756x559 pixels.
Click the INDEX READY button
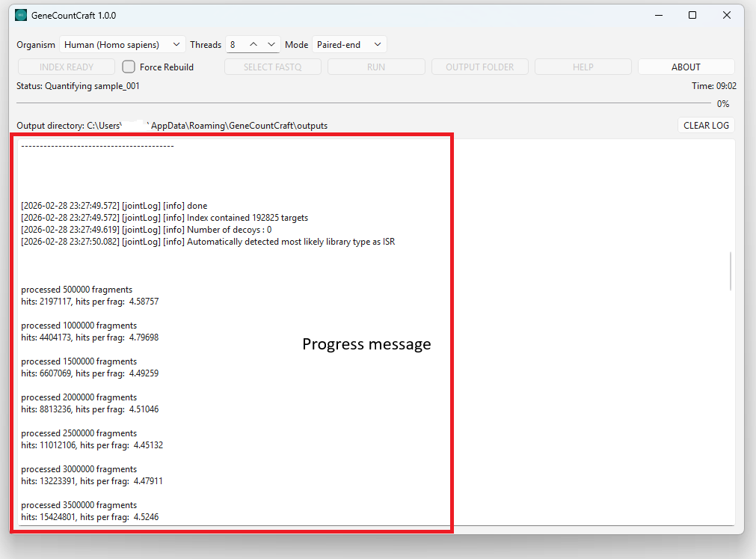tap(66, 67)
